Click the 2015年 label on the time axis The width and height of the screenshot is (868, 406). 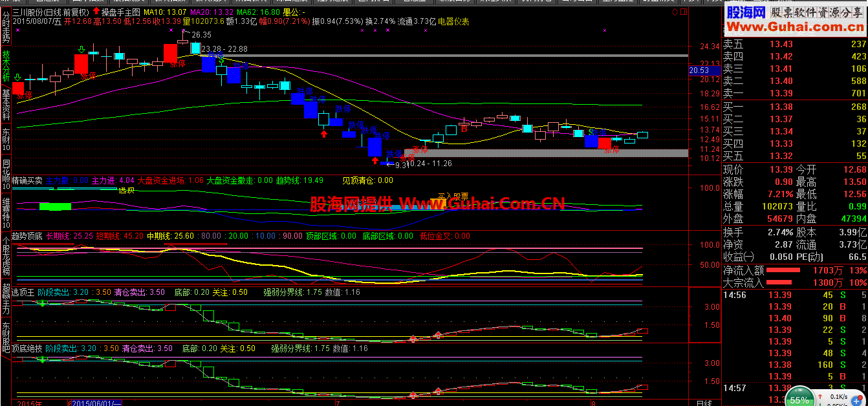[29, 403]
